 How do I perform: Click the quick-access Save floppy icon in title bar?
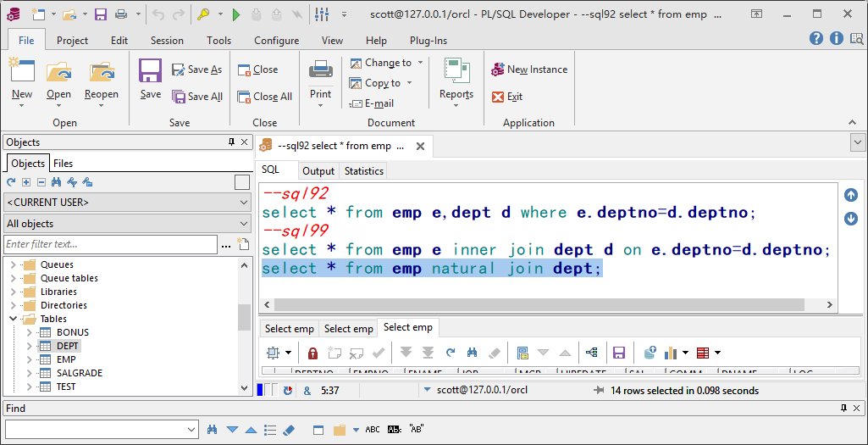pyautogui.click(x=100, y=15)
